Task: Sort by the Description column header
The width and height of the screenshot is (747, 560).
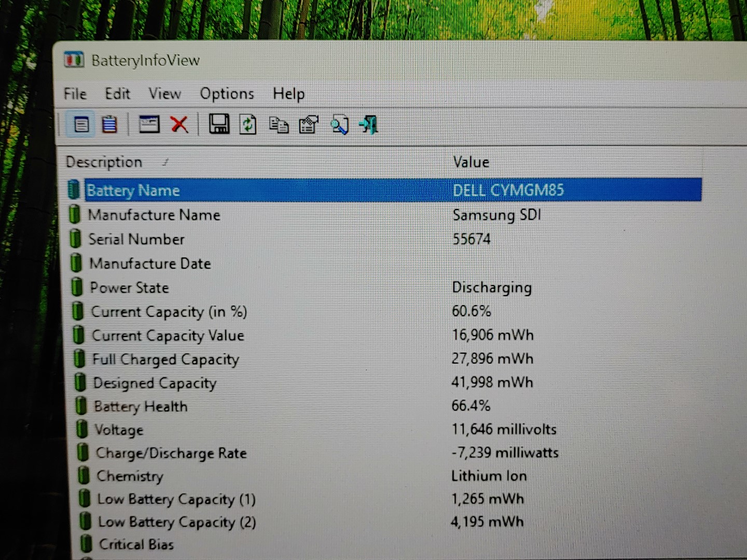Action: coord(105,162)
